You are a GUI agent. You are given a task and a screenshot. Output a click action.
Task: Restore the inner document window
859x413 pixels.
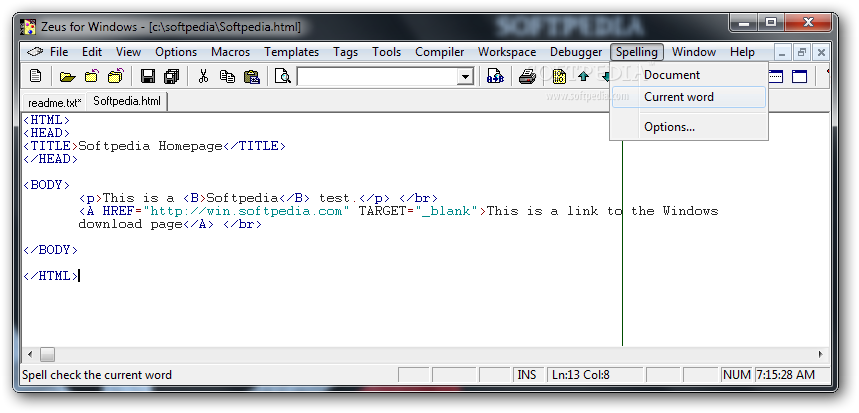tap(802, 53)
